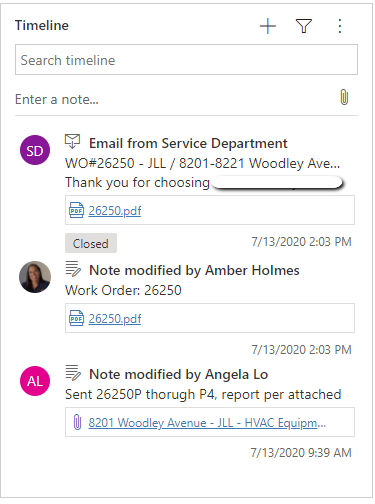This screenshot has height=504, width=375.
Task: Open the vertical three-dots more options menu
Action: (340, 26)
